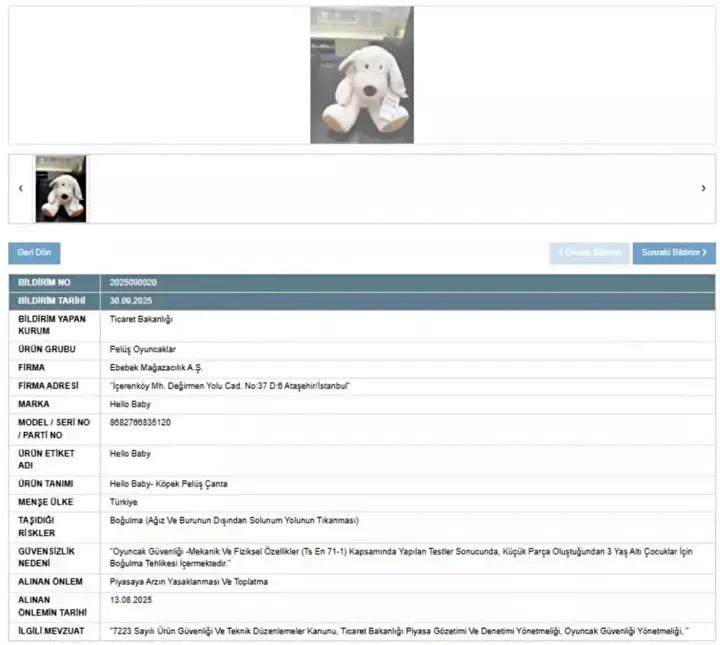Click the right carousel arrow
Image resolution: width=720 pixels, height=645 pixels.
tap(702, 188)
